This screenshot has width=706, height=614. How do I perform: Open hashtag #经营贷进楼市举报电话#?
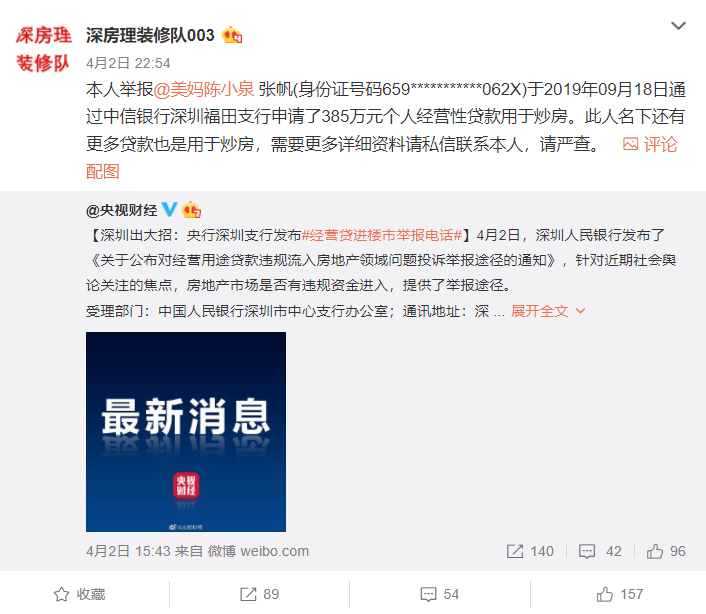[382, 235]
